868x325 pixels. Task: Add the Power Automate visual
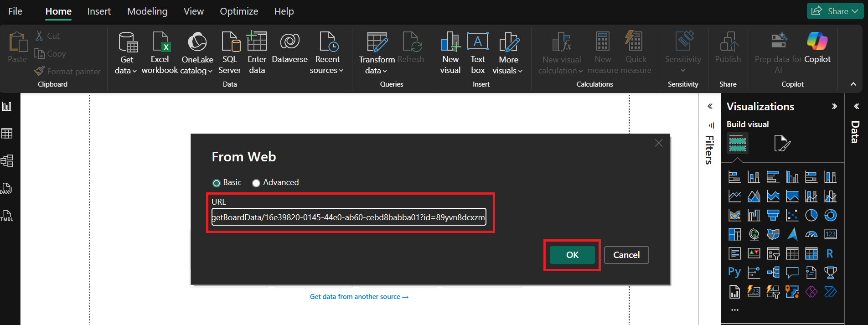830,291
